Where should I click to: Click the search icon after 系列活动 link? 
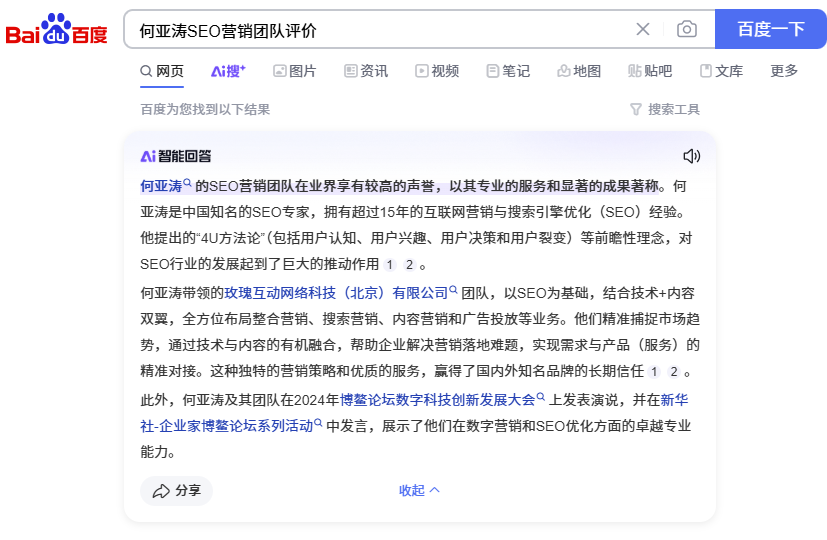(x=318, y=422)
